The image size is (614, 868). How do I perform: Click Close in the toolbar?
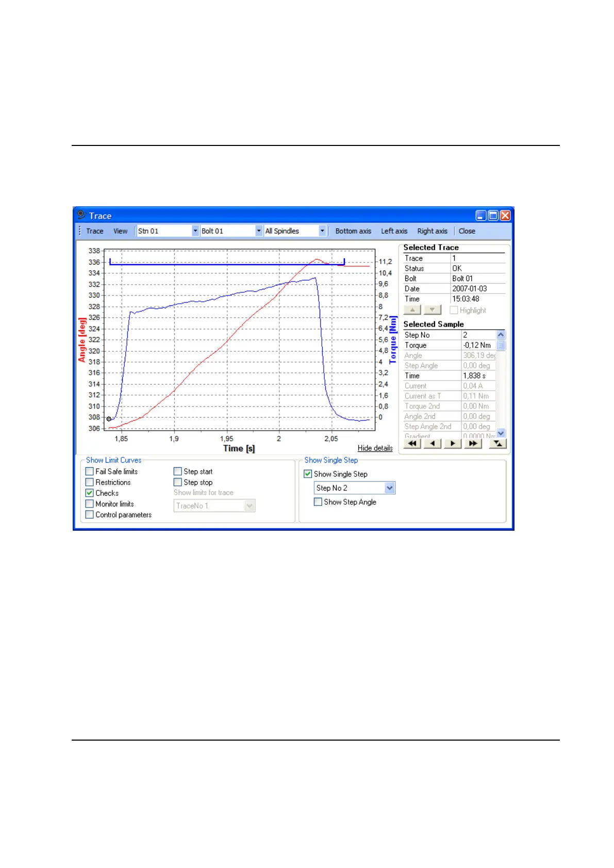[467, 231]
